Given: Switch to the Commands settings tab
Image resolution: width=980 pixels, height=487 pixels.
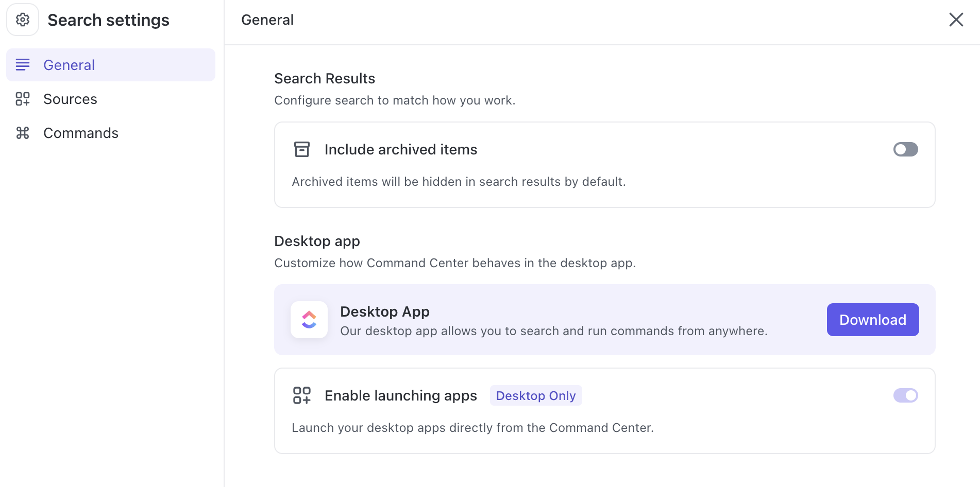Looking at the screenshot, I should pyautogui.click(x=81, y=133).
